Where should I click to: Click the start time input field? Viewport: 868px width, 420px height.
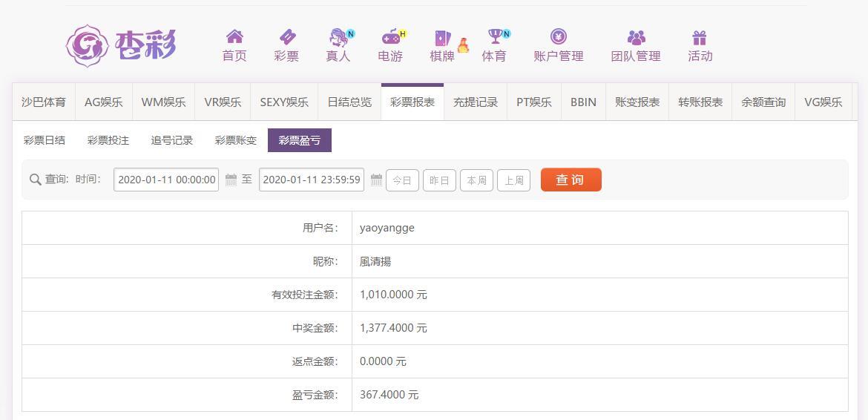click(x=166, y=180)
